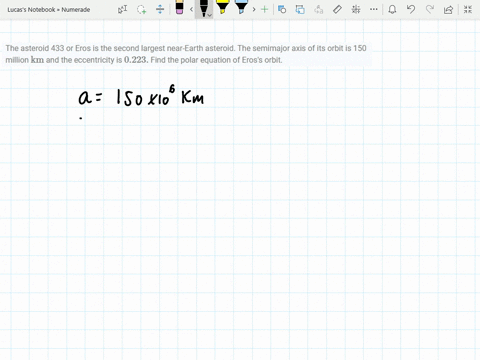Image resolution: width=480 pixels, height=360 pixels.
Task: Share this notebook page
Action: point(449,9)
